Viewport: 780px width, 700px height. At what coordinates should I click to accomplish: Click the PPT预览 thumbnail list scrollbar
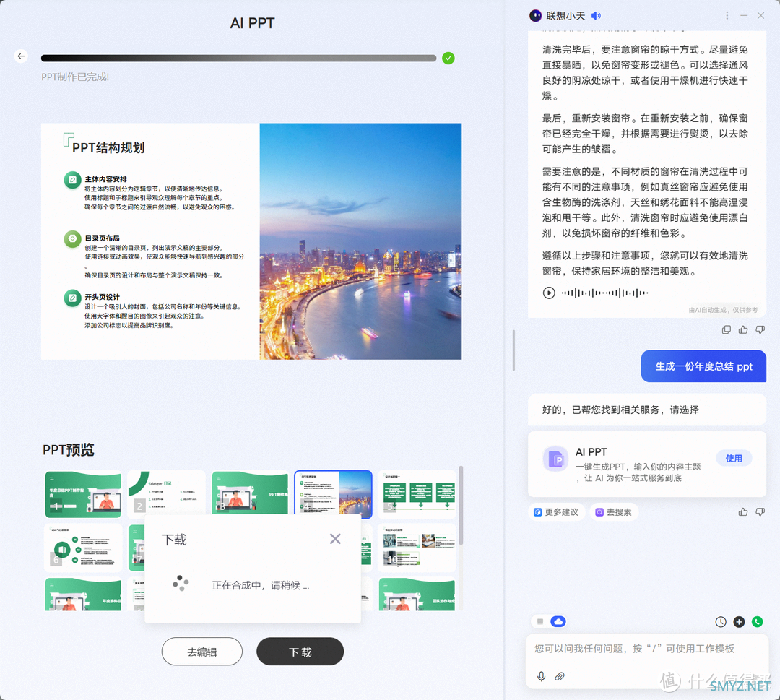point(461,505)
